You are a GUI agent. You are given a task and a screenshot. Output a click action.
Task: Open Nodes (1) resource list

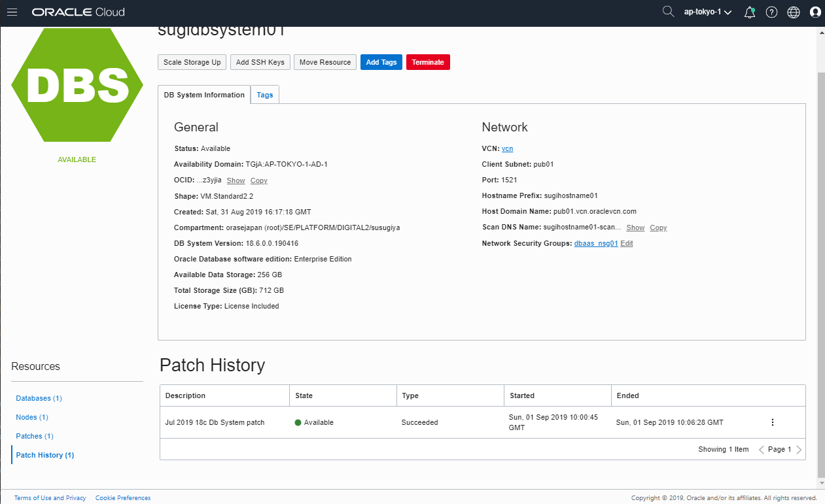click(32, 417)
